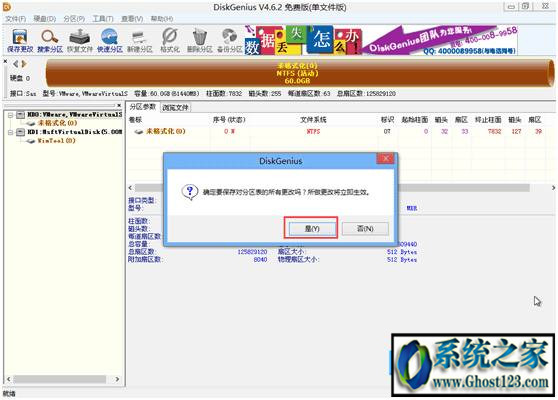Collapse the HD0 VMware disk tree node
Screen dimensions: 558x400
pos(10,115)
